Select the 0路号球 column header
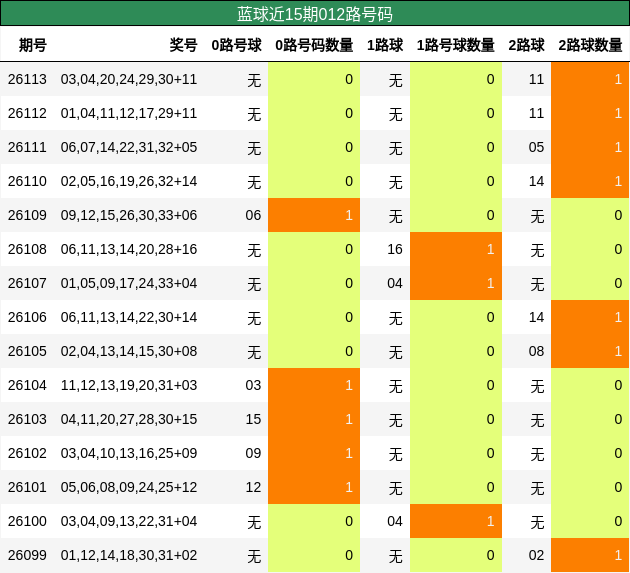The width and height of the screenshot is (630, 573). pyautogui.click(x=236, y=45)
